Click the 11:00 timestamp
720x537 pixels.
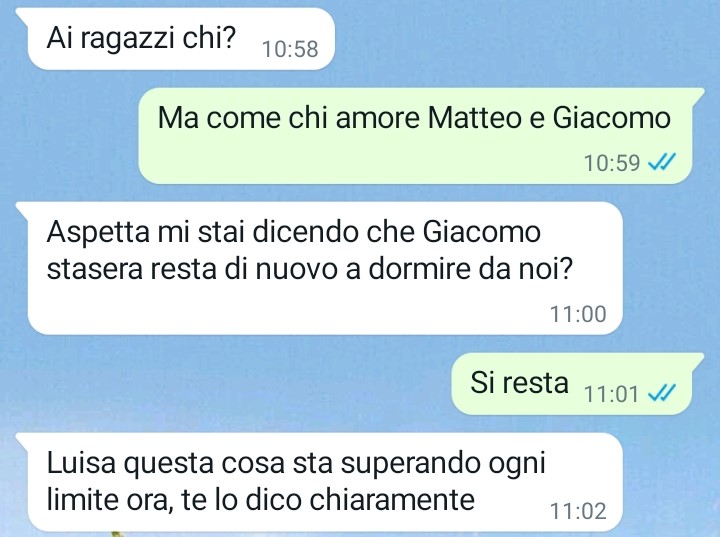[578, 314]
